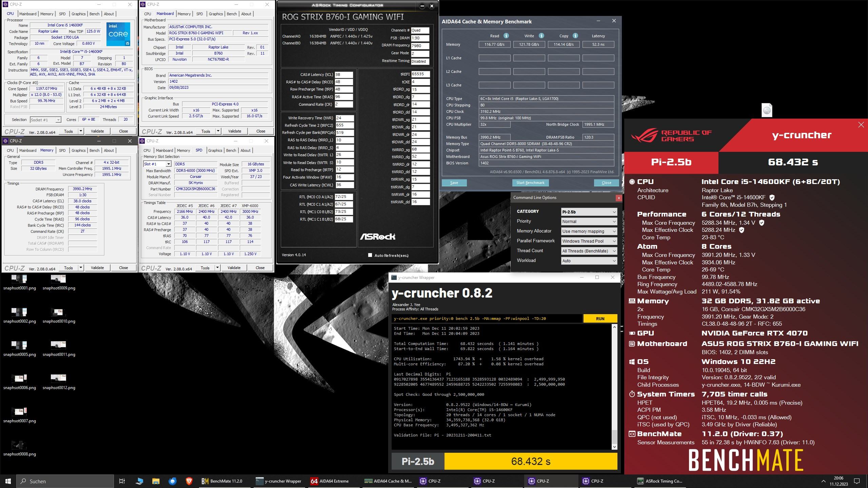This screenshot has height=488, width=868.
Task: Open Memory tab in top-left CPU-Z window
Action: coord(47,14)
